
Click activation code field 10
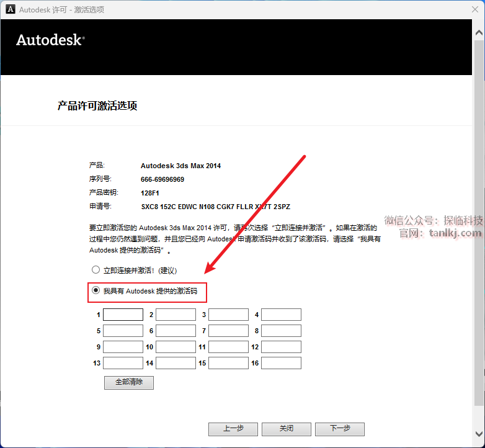(176, 347)
